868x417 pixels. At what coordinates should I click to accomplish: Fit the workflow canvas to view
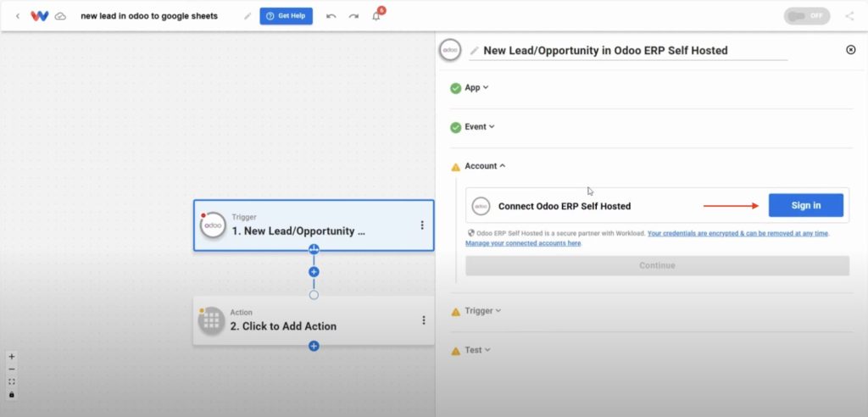12,382
